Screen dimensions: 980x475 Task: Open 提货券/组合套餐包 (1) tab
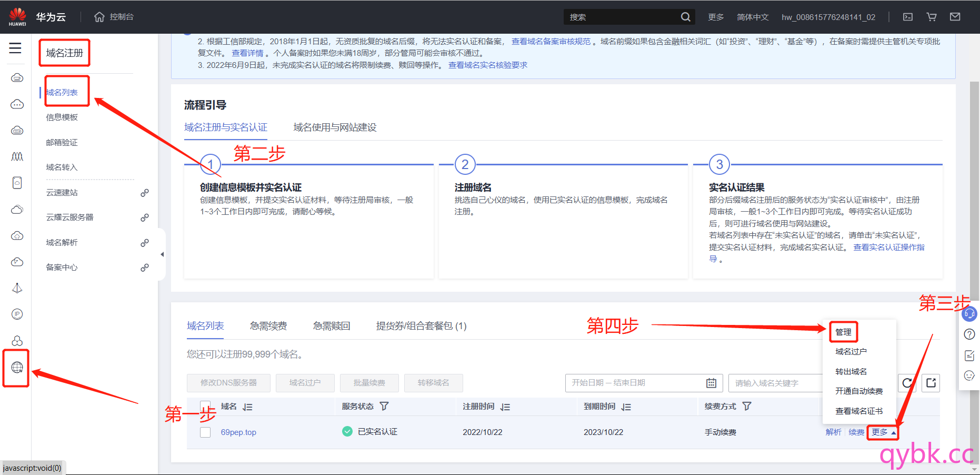point(421,326)
